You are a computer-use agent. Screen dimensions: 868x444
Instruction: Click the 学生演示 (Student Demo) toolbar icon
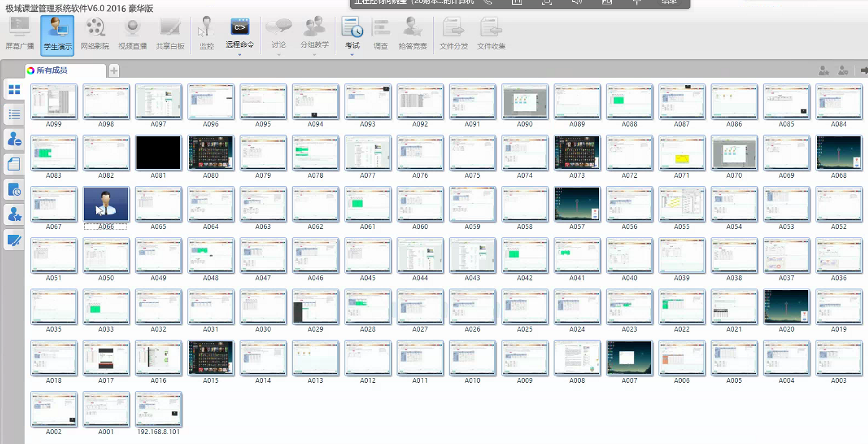click(x=57, y=35)
